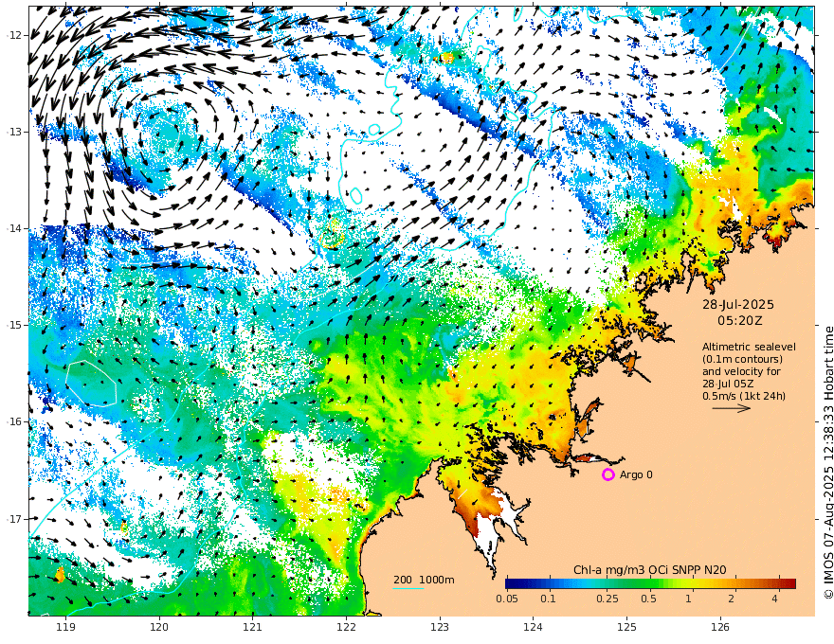The width and height of the screenshot is (834, 644).
Task: Click the cyan depth contour legend line
Action: [x=408, y=588]
